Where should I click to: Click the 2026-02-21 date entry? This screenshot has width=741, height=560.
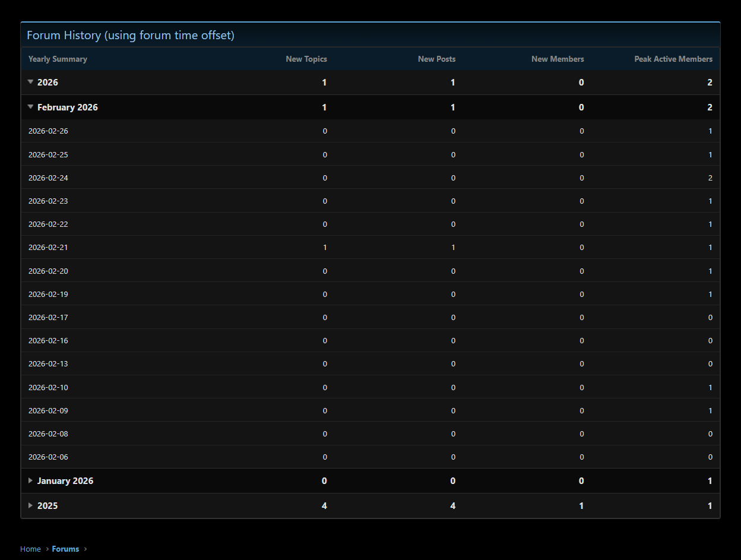coord(48,247)
